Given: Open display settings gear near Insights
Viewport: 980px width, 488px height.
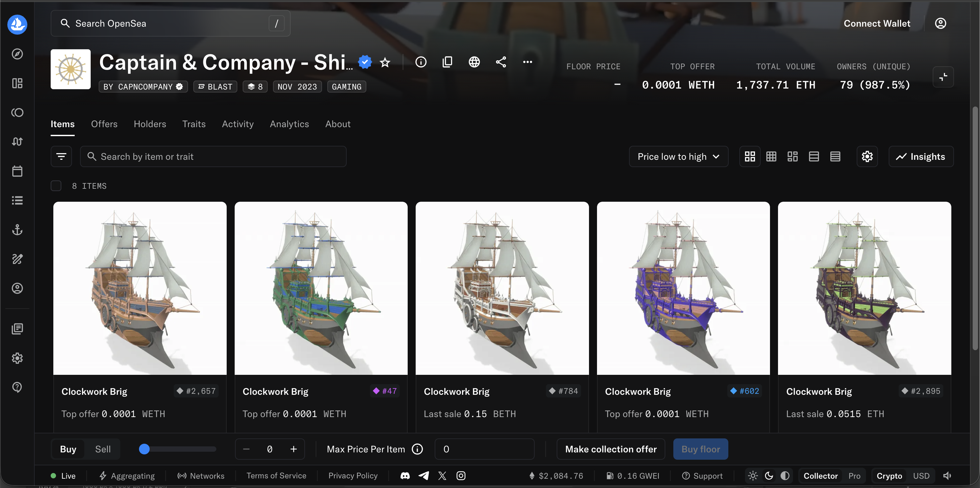Looking at the screenshot, I should 867,156.
